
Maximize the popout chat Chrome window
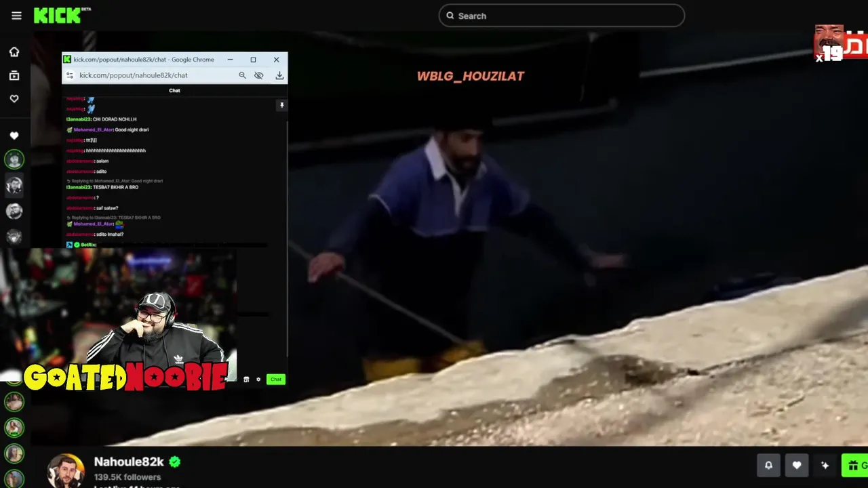[x=253, y=60]
